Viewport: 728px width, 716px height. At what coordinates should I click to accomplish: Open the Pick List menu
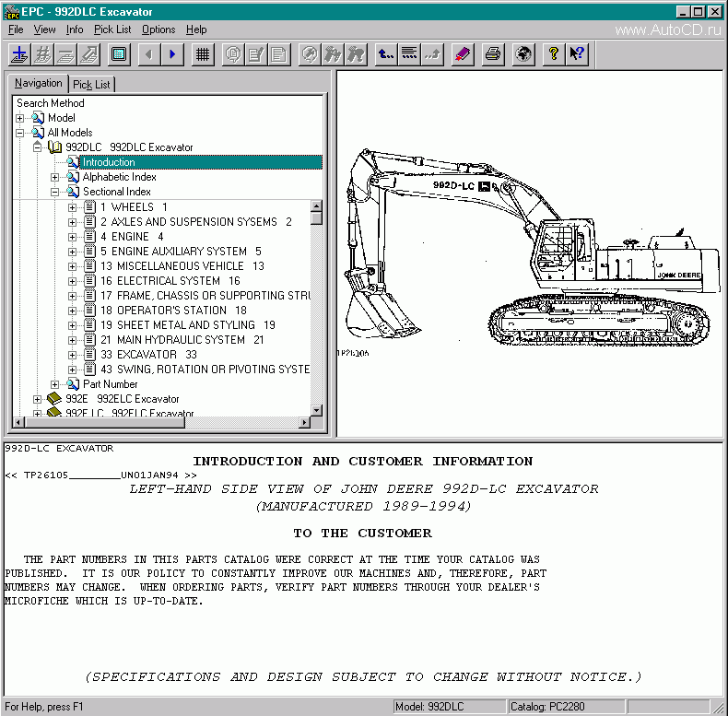click(x=112, y=29)
